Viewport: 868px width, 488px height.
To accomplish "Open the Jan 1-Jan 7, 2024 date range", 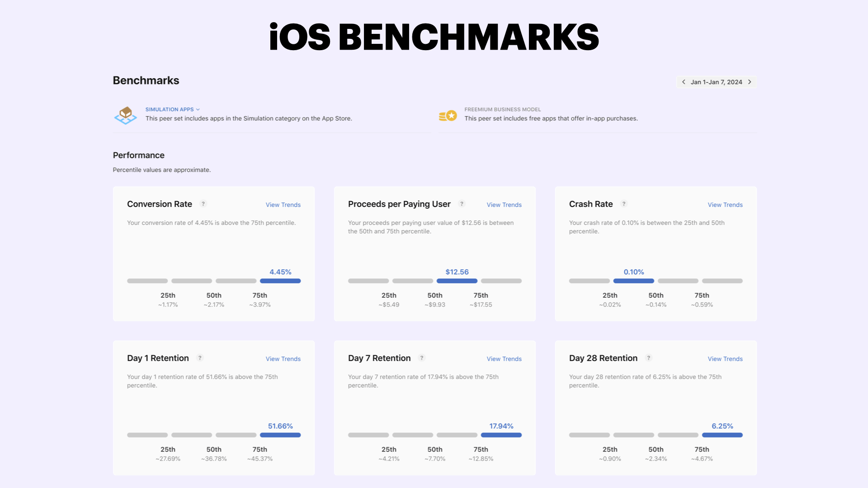I will point(717,82).
